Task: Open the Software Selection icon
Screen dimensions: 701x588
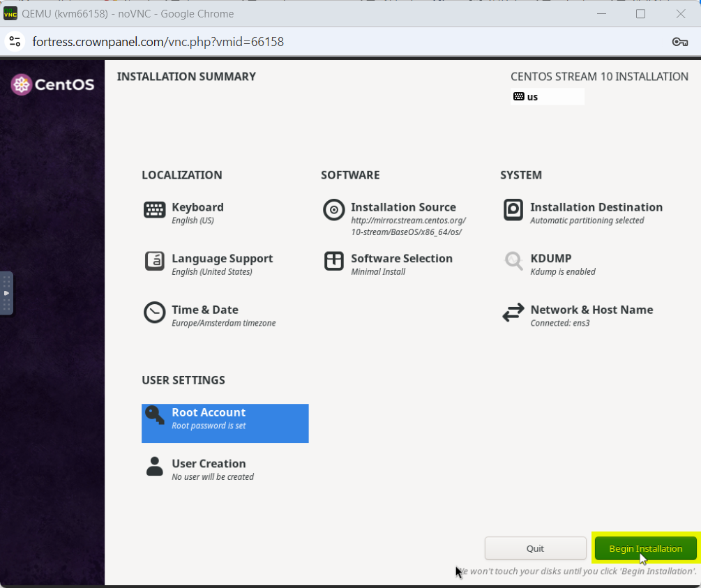Action: pyautogui.click(x=334, y=261)
